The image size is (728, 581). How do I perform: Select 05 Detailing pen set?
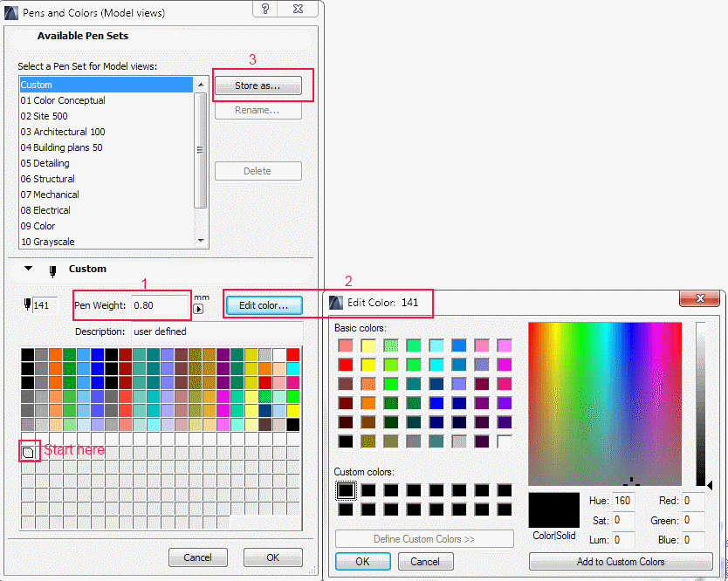click(x=106, y=163)
